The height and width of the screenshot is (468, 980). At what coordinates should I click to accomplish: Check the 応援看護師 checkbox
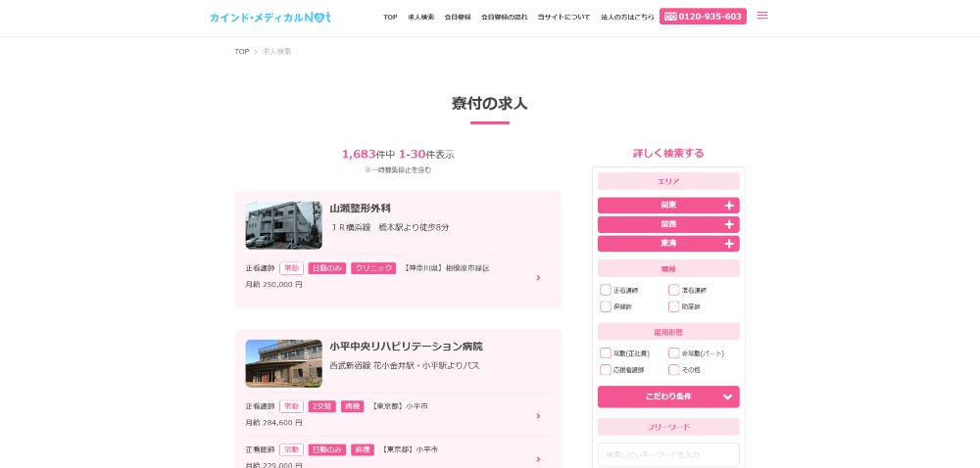click(605, 370)
